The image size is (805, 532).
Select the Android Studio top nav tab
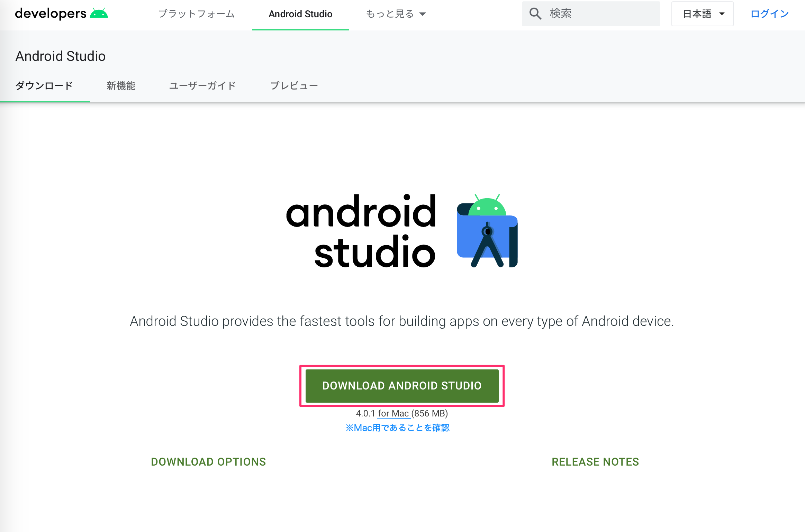(x=300, y=14)
